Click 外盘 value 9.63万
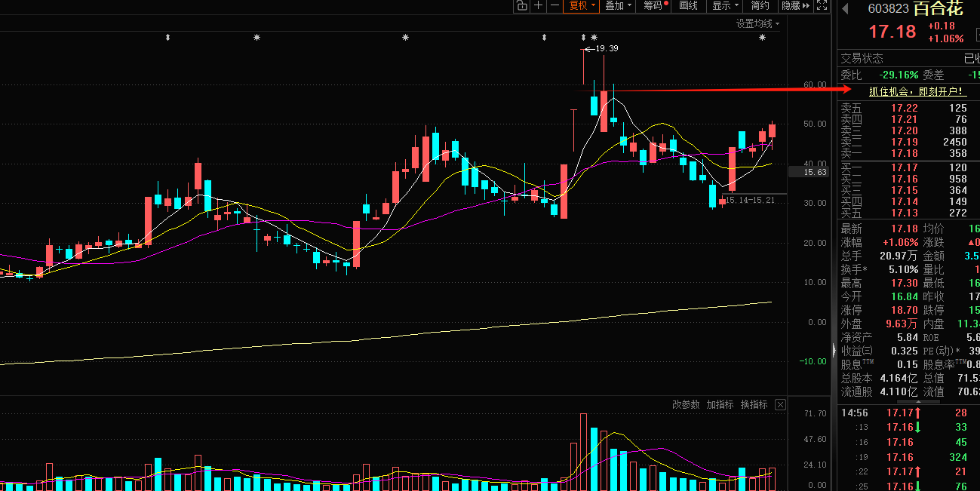 click(x=902, y=324)
